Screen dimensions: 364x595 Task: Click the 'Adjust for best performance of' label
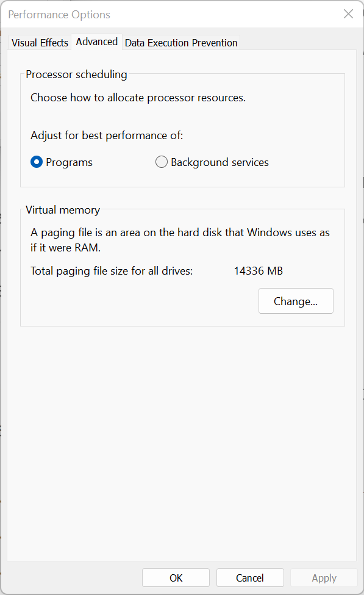coord(107,135)
